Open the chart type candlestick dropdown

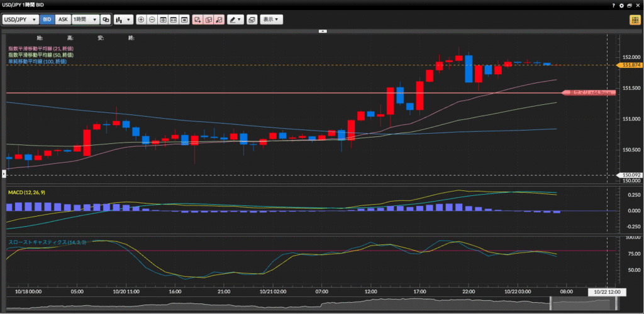(123, 19)
